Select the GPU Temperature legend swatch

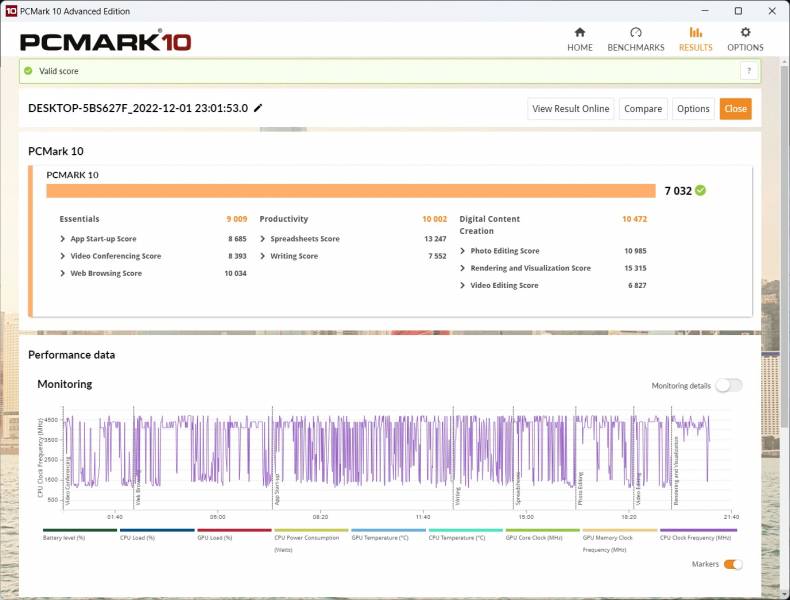388,530
